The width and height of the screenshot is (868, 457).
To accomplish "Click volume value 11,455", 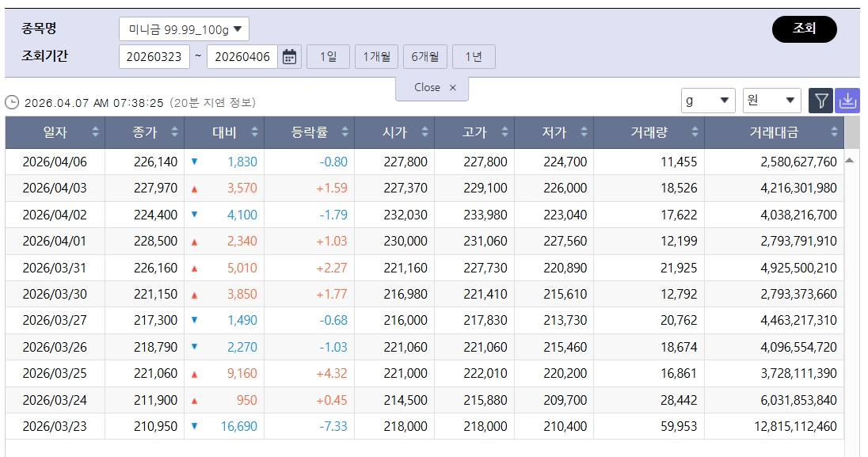I will pos(679,162).
